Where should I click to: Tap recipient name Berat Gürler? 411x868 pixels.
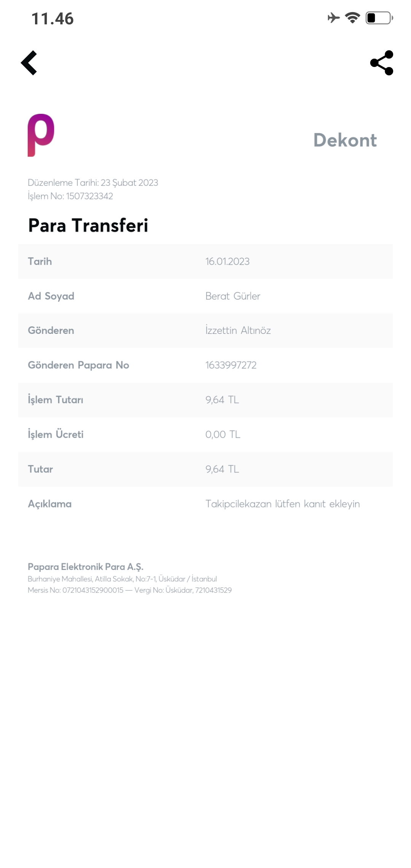233,296
